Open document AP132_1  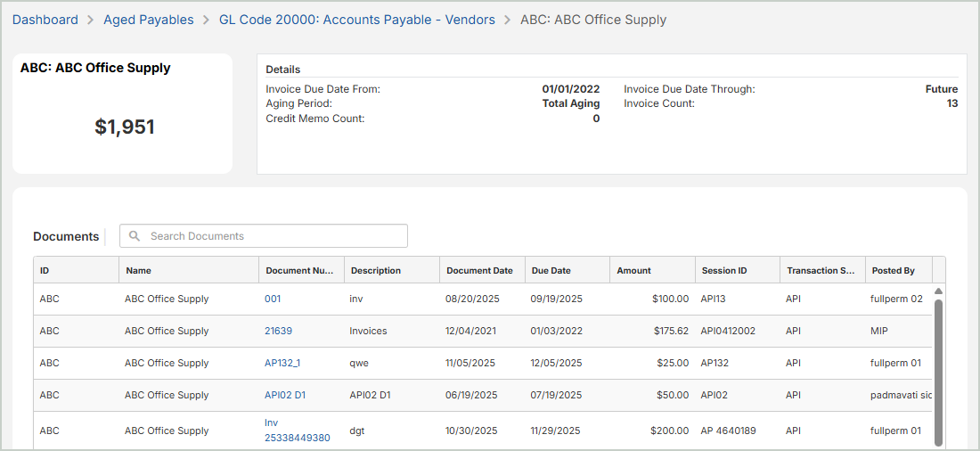click(x=282, y=363)
